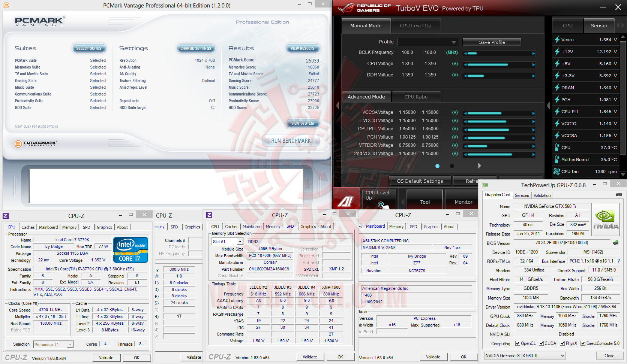The height and width of the screenshot is (364, 627).
Task: Click the ROG Republic of Gamers logo
Action: [x=364, y=8]
